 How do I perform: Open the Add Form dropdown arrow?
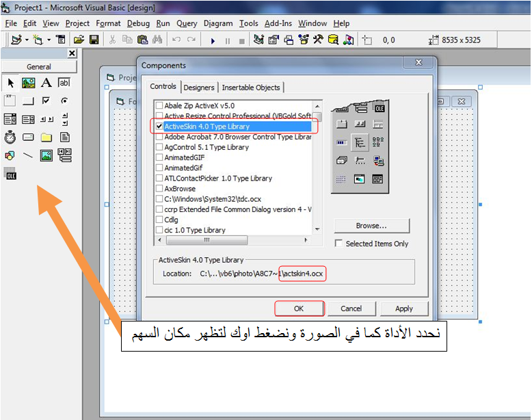[49, 40]
